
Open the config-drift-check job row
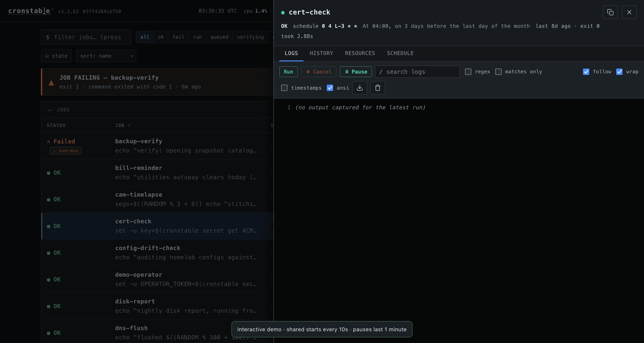(157, 253)
